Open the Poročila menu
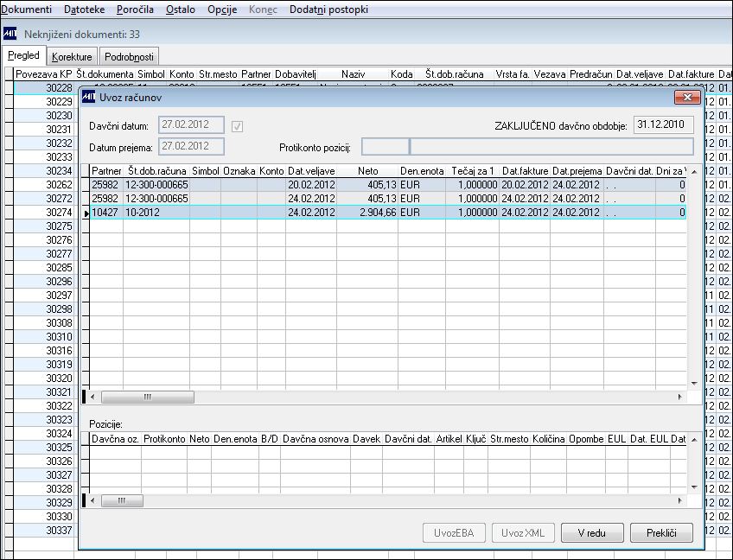733x560 pixels. (x=135, y=10)
